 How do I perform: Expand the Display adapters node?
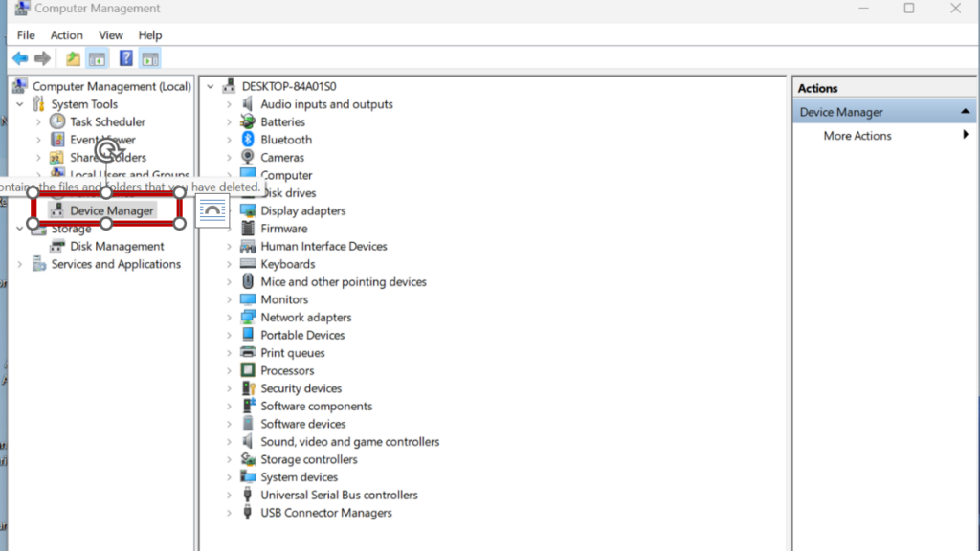[230, 211]
